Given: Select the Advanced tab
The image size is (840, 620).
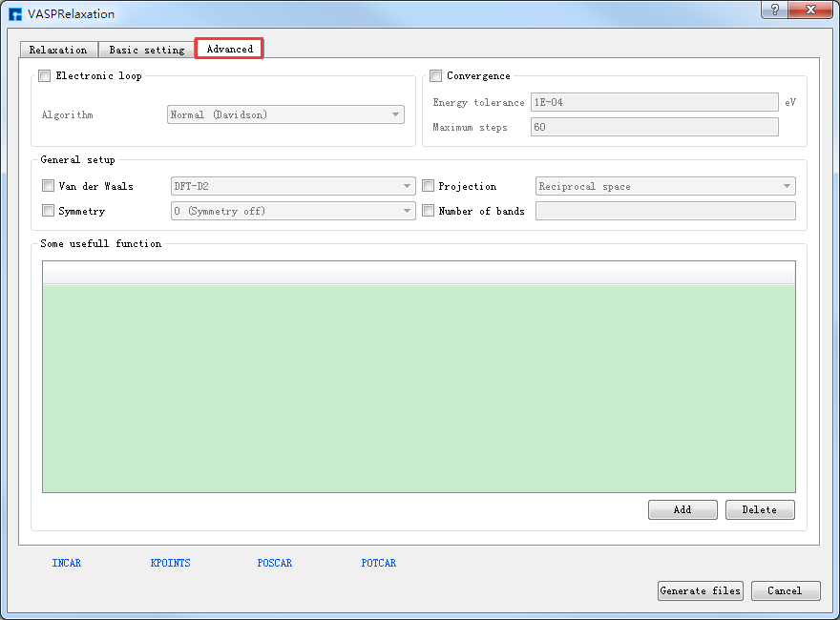Looking at the screenshot, I should 229,49.
